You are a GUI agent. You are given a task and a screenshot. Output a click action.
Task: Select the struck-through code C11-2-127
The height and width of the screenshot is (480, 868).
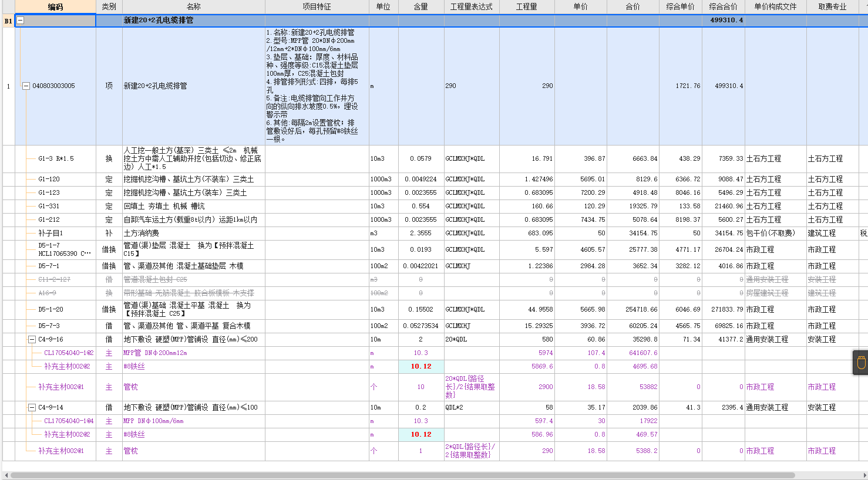(56, 279)
